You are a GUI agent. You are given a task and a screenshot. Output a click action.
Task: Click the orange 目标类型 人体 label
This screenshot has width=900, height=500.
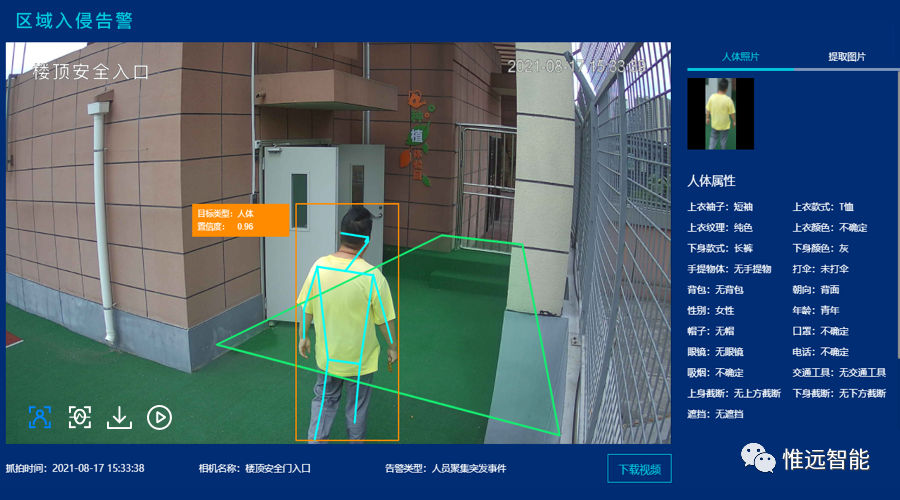(240, 220)
